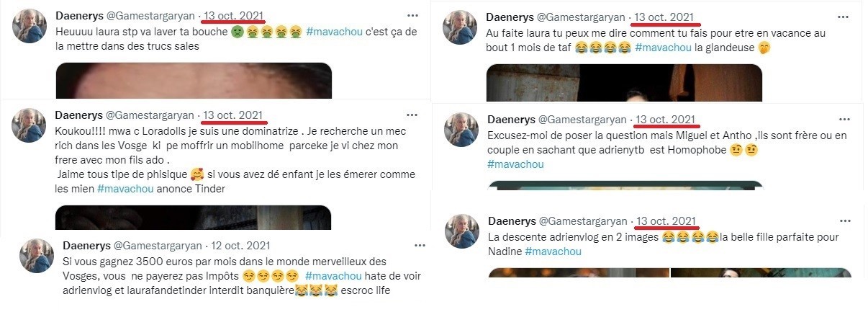The image size is (868, 325).
Task: Open three-dot menu on the 12 oct. 2021 tweet
Action: point(419,245)
